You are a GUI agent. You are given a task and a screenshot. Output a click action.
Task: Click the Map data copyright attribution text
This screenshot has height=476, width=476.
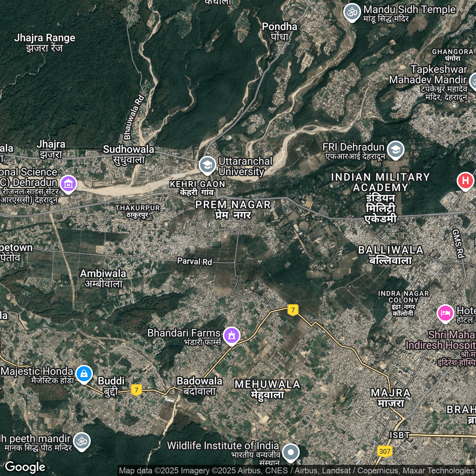pyautogui.click(x=296, y=471)
